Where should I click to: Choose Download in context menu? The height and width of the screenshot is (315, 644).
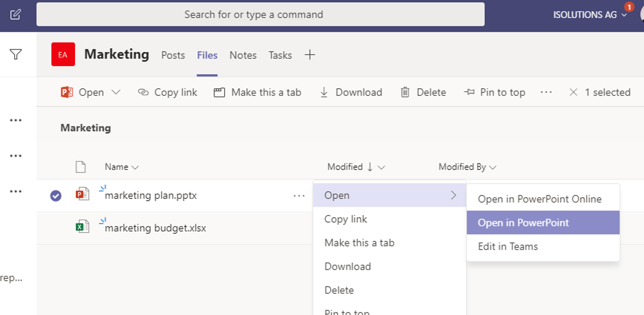[x=389, y=266]
